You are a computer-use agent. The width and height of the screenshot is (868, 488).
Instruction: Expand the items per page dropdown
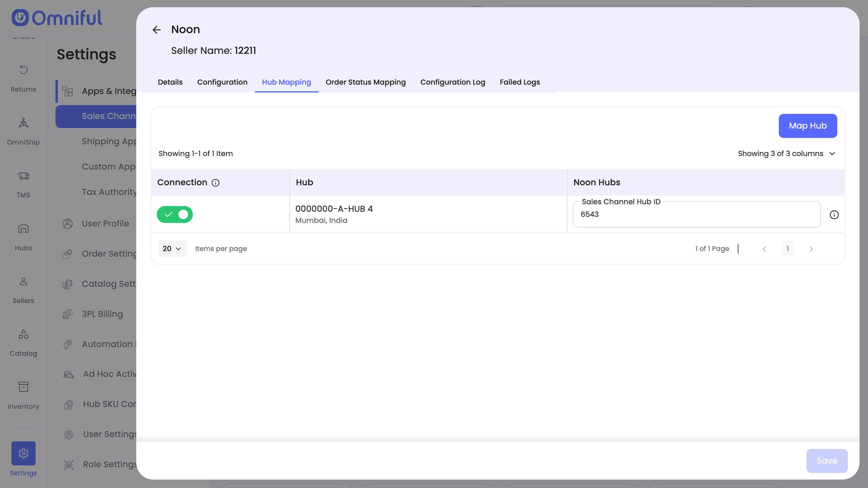[x=172, y=249]
